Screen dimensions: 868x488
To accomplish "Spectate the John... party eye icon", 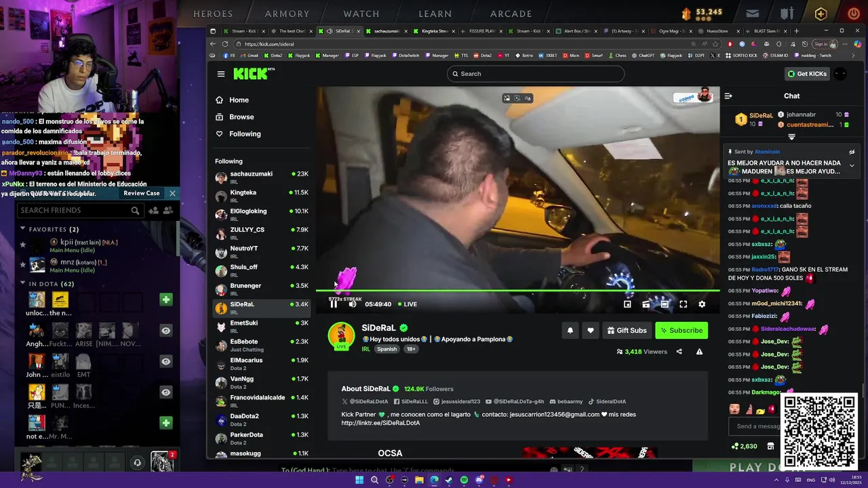I will pyautogui.click(x=165, y=361).
